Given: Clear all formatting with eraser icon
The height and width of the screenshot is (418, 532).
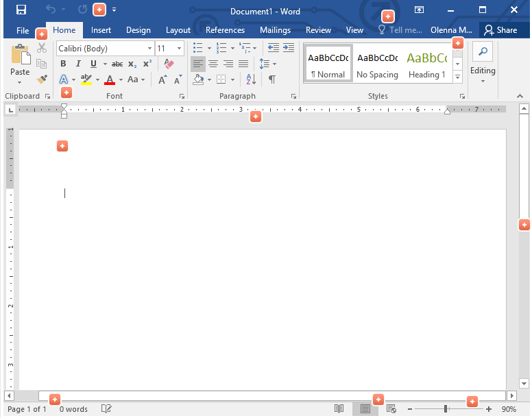Looking at the screenshot, I should click(x=169, y=64).
